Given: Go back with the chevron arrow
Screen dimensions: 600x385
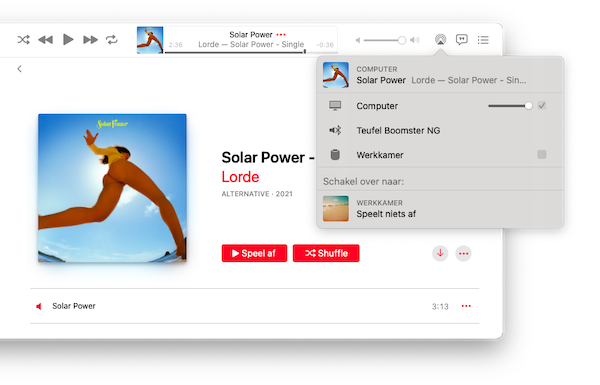Looking at the screenshot, I should point(20,69).
